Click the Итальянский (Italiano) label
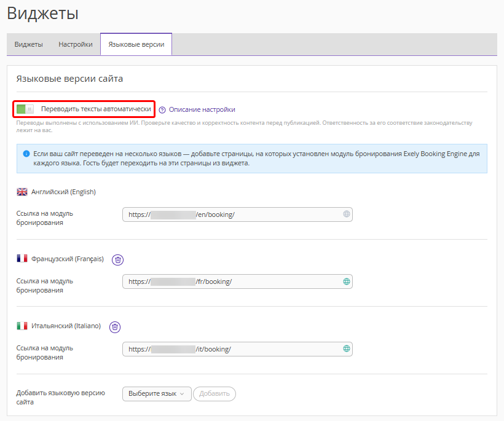Image resolution: width=504 pixels, height=421 pixels. point(66,326)
